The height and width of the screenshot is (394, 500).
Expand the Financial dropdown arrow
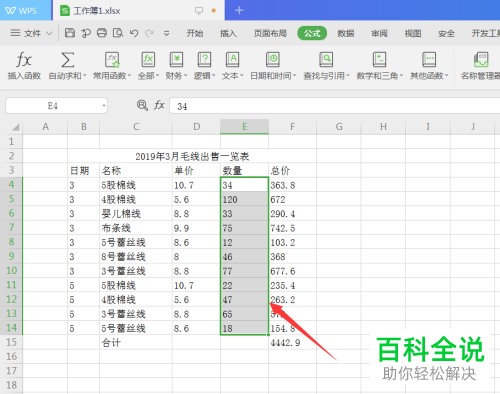(x=185, y=76)
